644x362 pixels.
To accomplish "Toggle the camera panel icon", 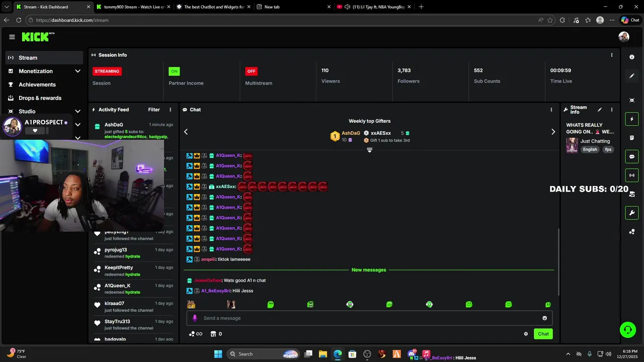I will pos(632,194).
